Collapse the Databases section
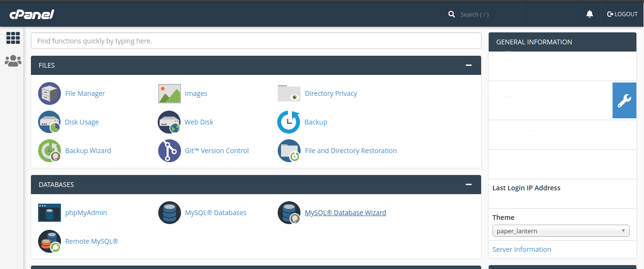The height and width of the screenshot is (269, 644). coord(469,185)
